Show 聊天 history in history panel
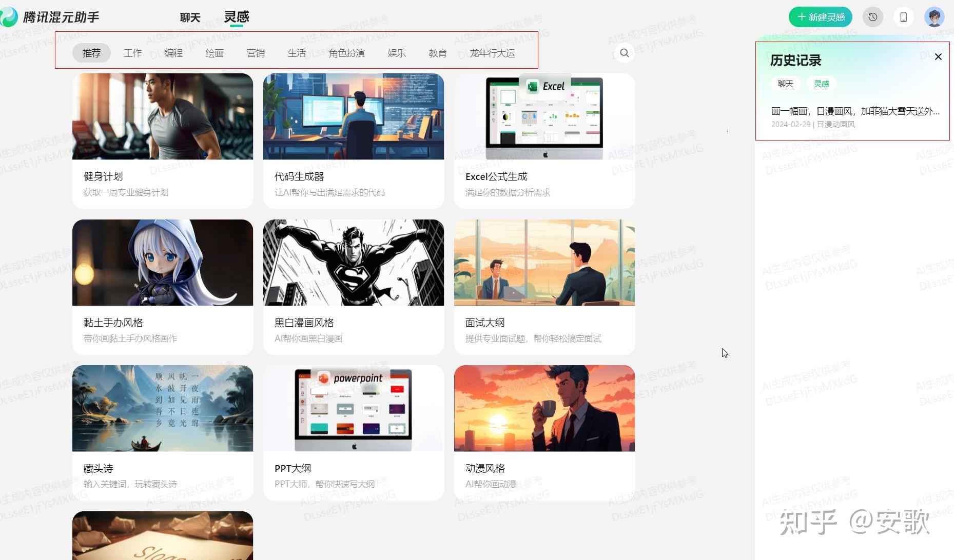The image size is (954, 560). tap(785, 84)
